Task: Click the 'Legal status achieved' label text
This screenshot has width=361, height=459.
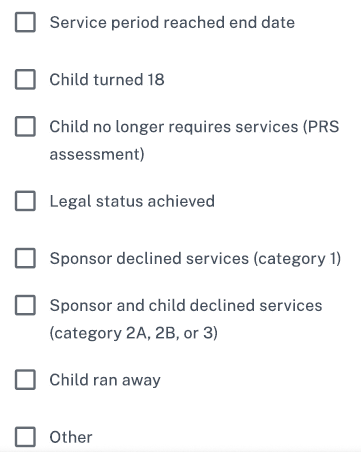Action: tap(132, 201)
